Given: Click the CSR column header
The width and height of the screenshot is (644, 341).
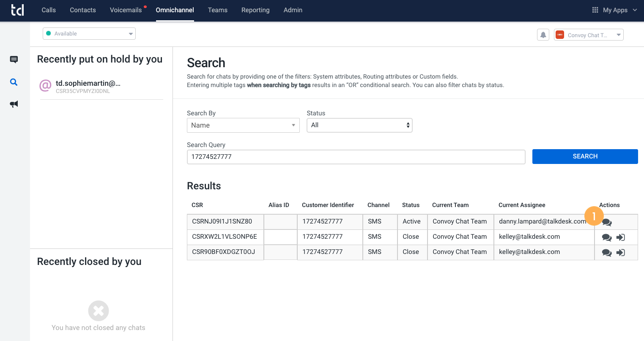Looking at the screenshot, I should click(197, 205).
